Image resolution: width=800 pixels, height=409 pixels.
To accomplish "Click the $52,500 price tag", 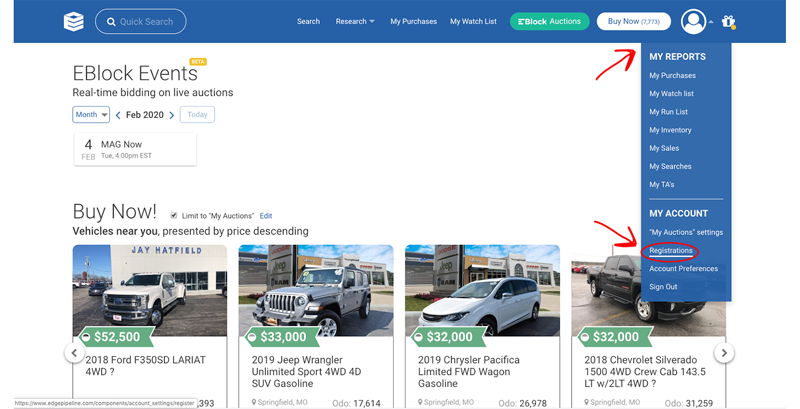I will coord(116,337).
